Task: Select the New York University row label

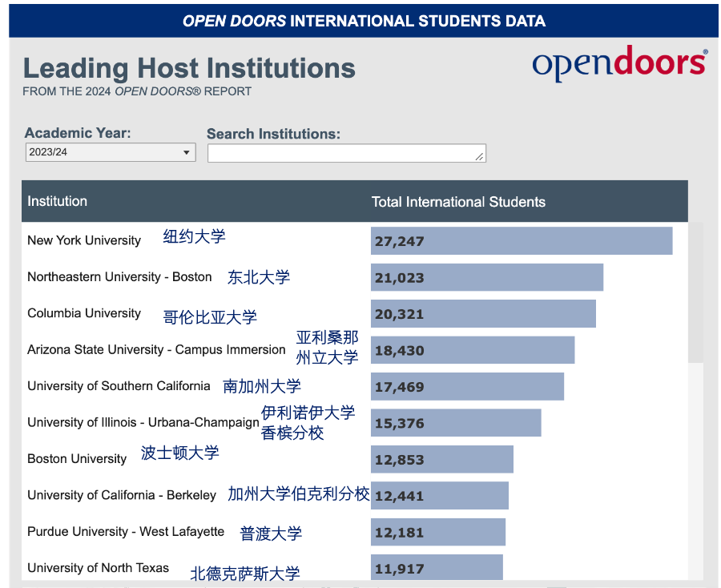Action: pyautogui.click(x=84, y=240)
